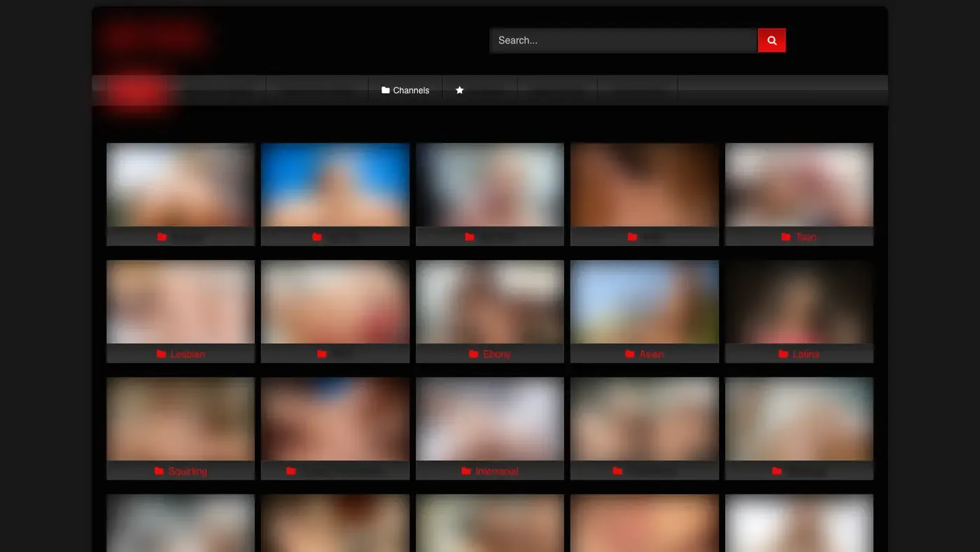Open the Asian category label link
This screenshot has height=552, width=980.
[x=652, y=354]
